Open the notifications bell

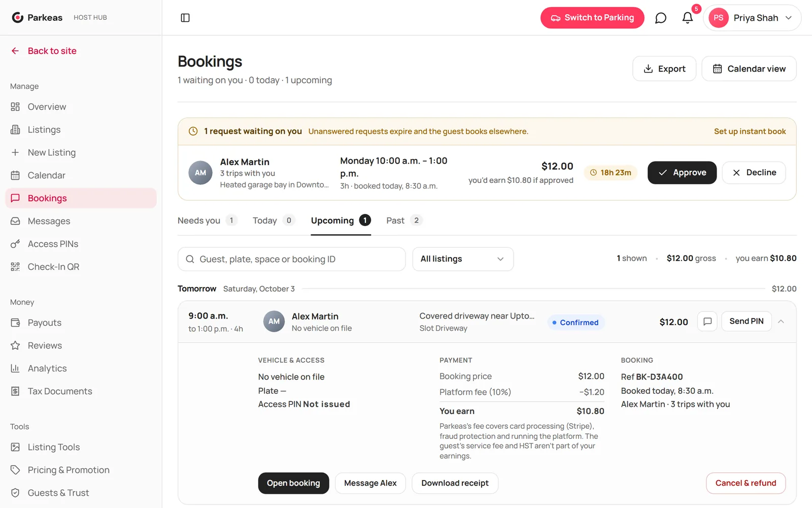tap(688, 18)
